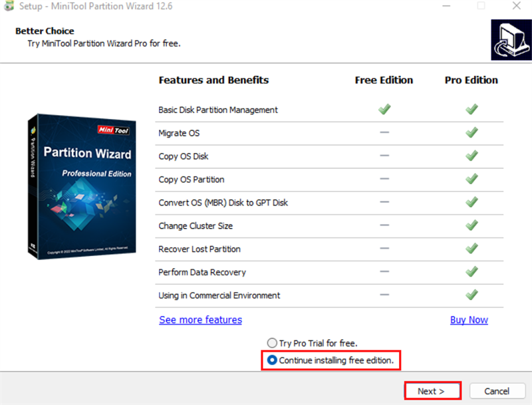
Task: Select the Continue installing free edition option
Action: tap(271, 360)
